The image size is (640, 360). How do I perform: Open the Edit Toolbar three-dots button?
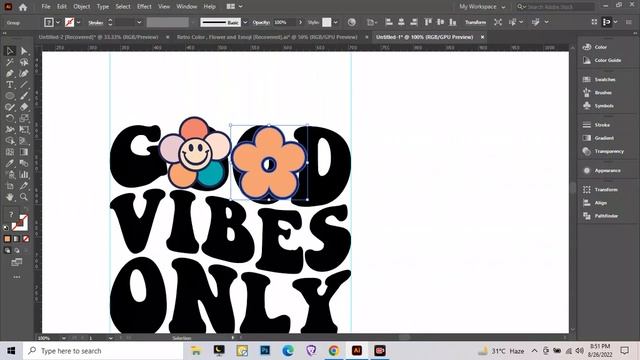pyautogui.click(x=17, y=277)
